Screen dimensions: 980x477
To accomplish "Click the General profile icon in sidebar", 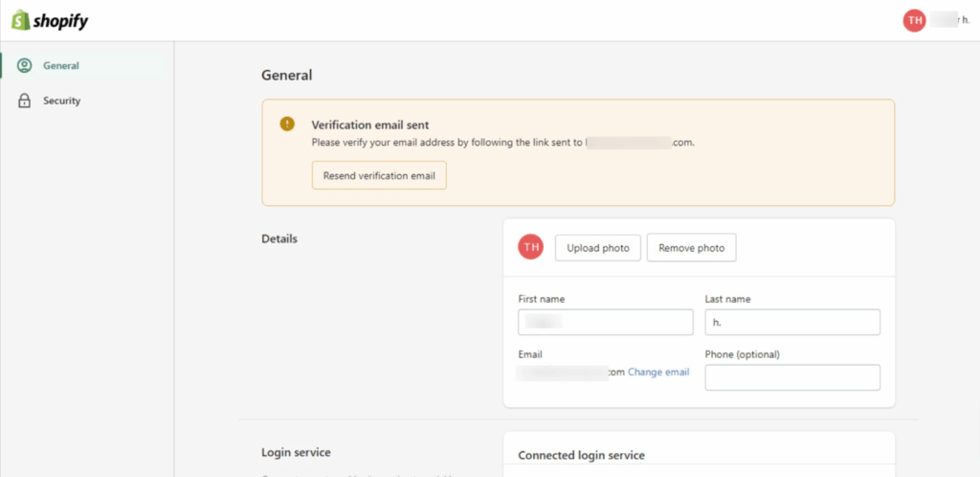I will 24,66.
